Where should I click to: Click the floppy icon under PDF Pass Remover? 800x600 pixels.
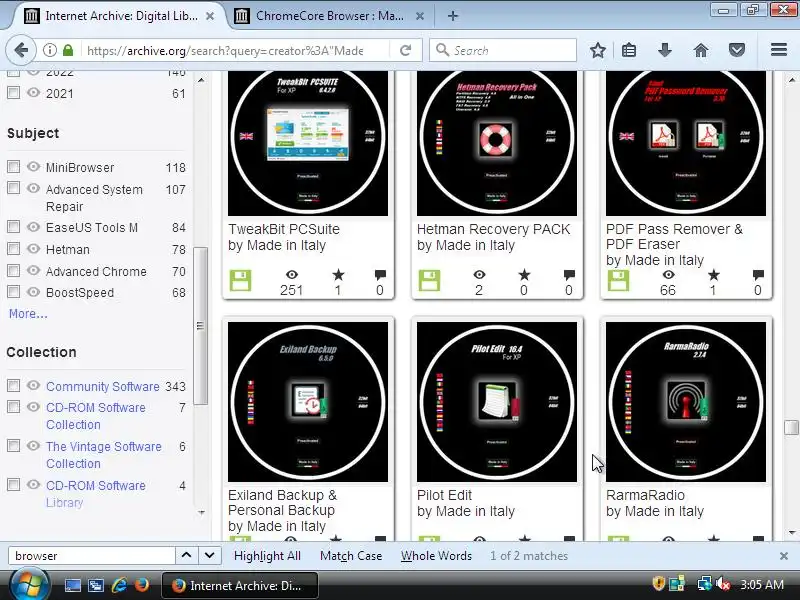point(618,280)
